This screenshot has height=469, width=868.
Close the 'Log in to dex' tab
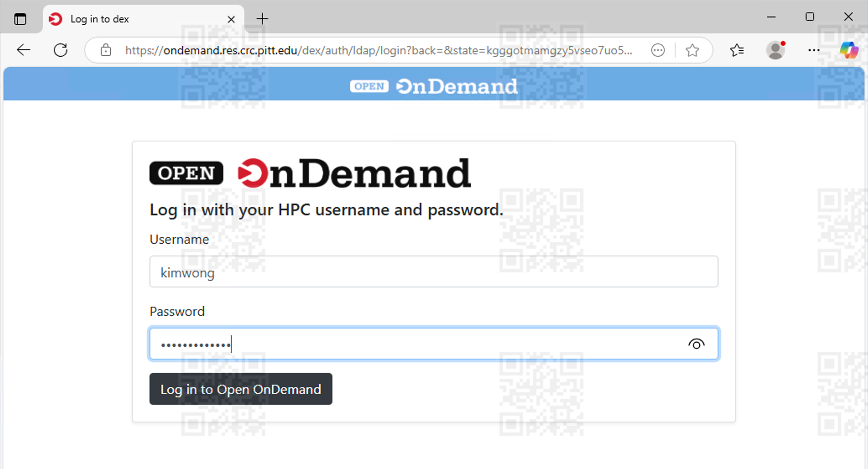click(231, 19)
